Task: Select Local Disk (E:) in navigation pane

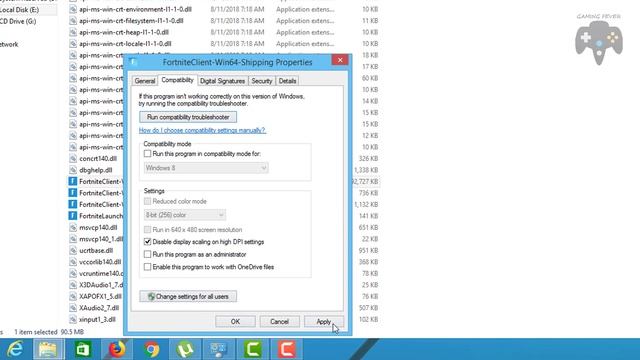Action: pyautogui.click(x=20, y=9)
